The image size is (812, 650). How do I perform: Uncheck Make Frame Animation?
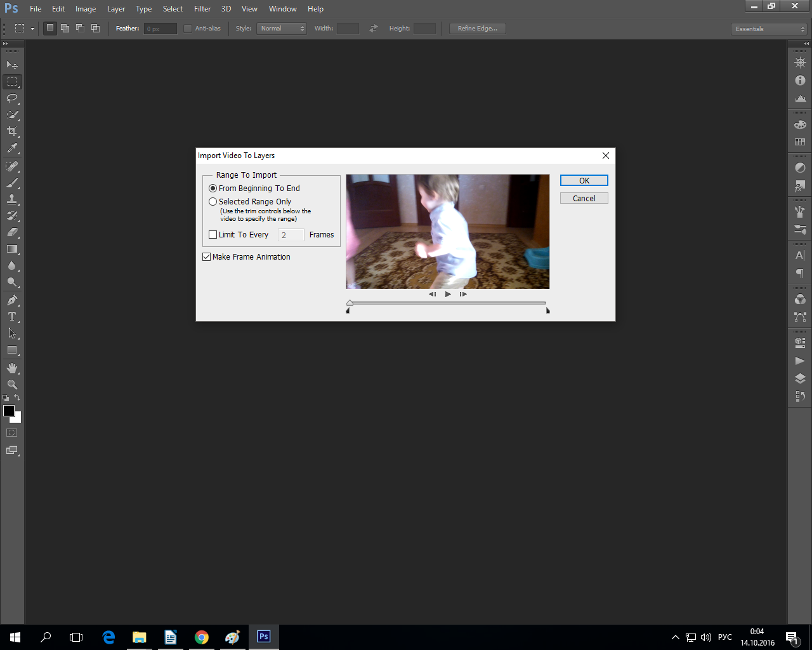click(207, 257)
